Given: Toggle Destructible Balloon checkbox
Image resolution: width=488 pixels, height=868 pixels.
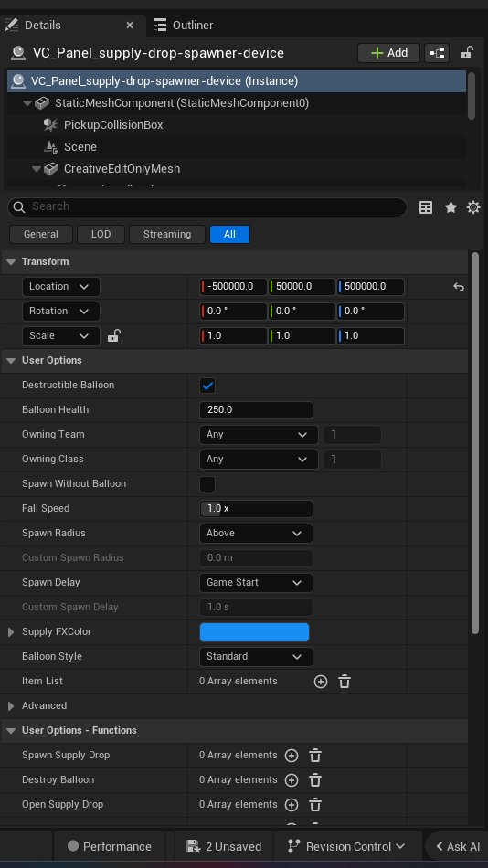Looking at the screenshot, I should [207, 386].
